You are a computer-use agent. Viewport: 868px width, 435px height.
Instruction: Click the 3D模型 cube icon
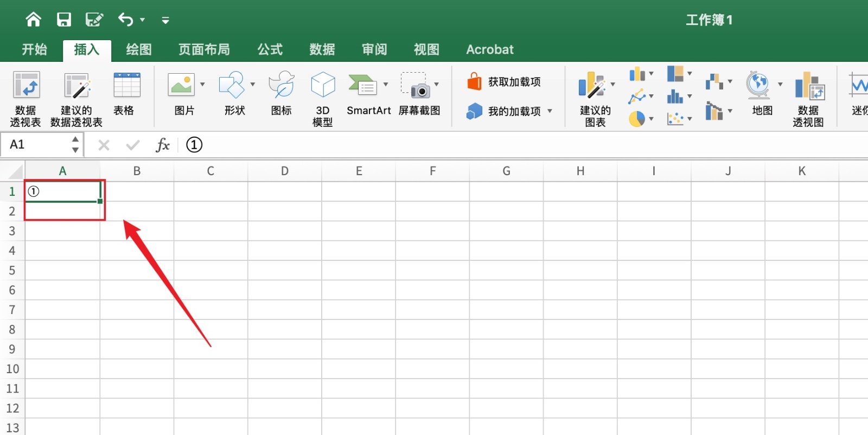pyautogui.click(x=323, y=86)
